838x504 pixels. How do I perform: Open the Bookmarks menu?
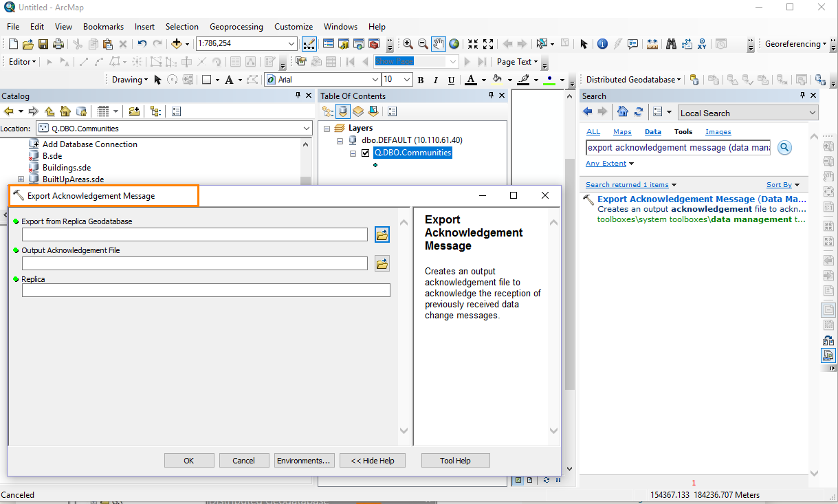[103, 27]
